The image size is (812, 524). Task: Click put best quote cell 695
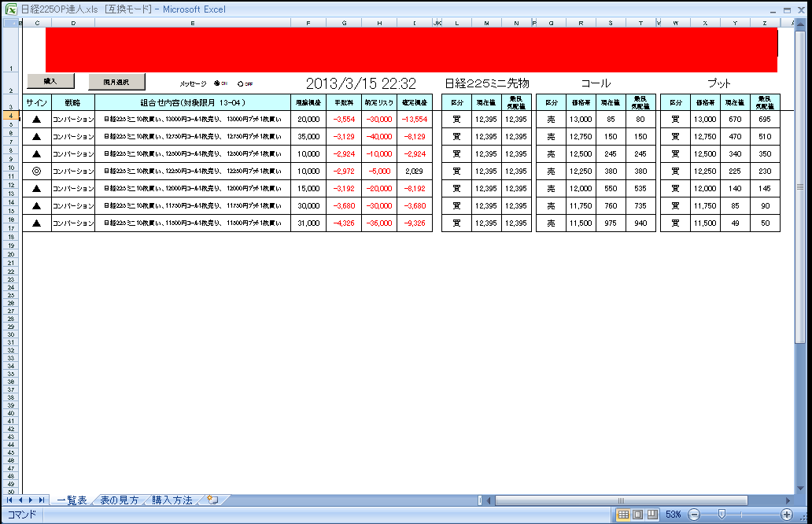point(765,119)
